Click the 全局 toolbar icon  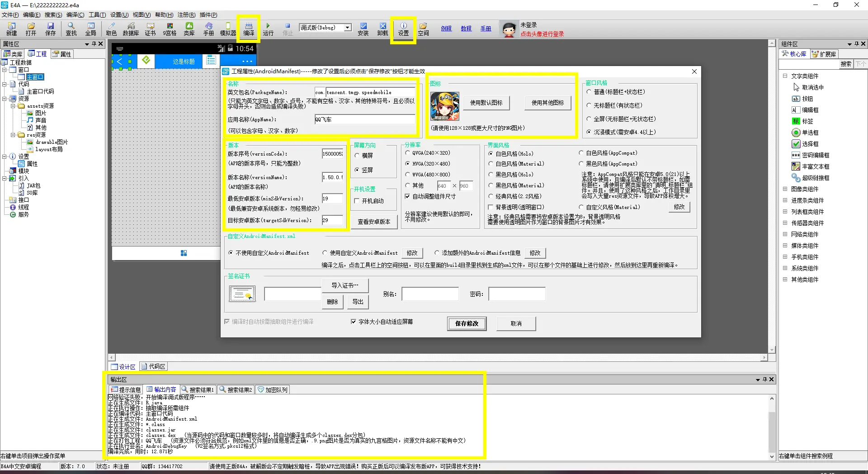[x=91, y=29]
